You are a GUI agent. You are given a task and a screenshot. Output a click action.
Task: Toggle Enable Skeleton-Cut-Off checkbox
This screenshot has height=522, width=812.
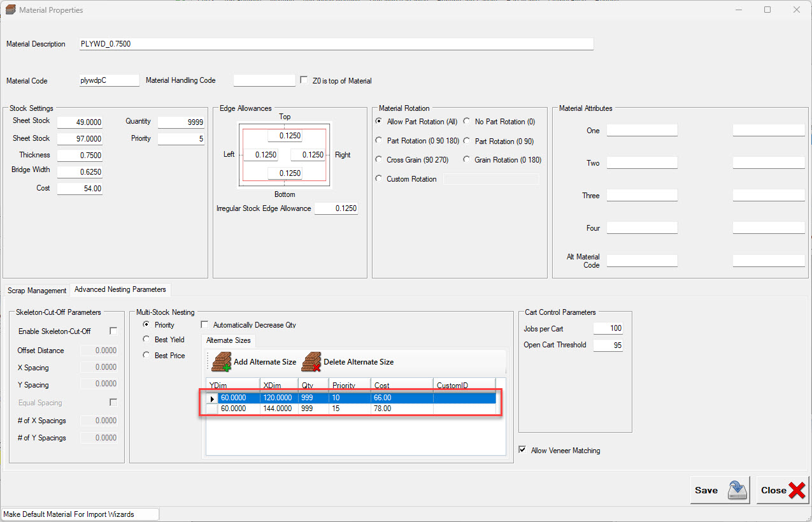pos(113,331)
